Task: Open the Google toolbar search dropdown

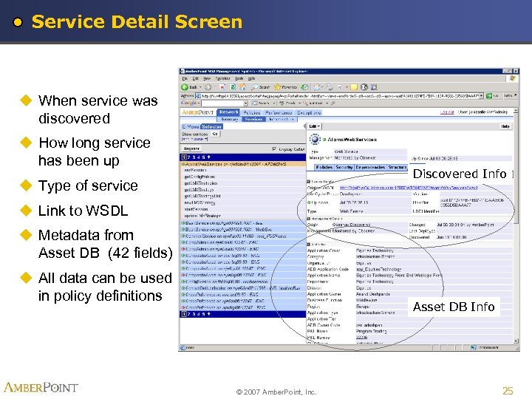Action: 245,103
